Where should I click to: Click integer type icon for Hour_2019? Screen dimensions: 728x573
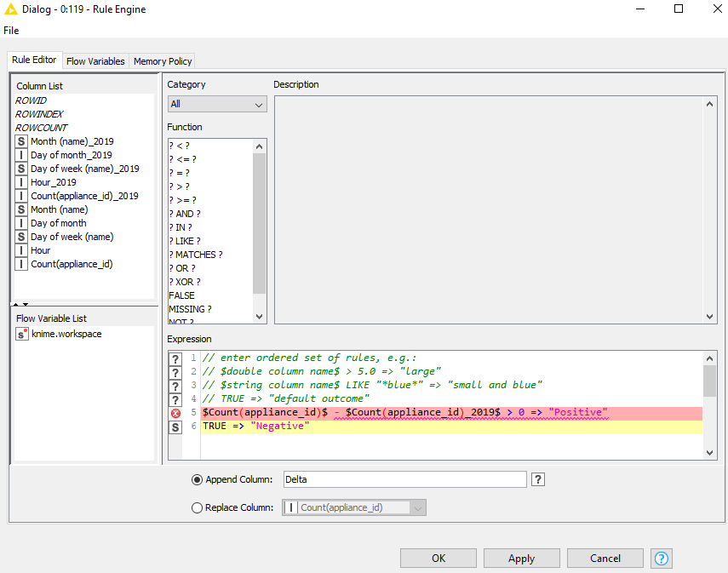click(21, 182)
